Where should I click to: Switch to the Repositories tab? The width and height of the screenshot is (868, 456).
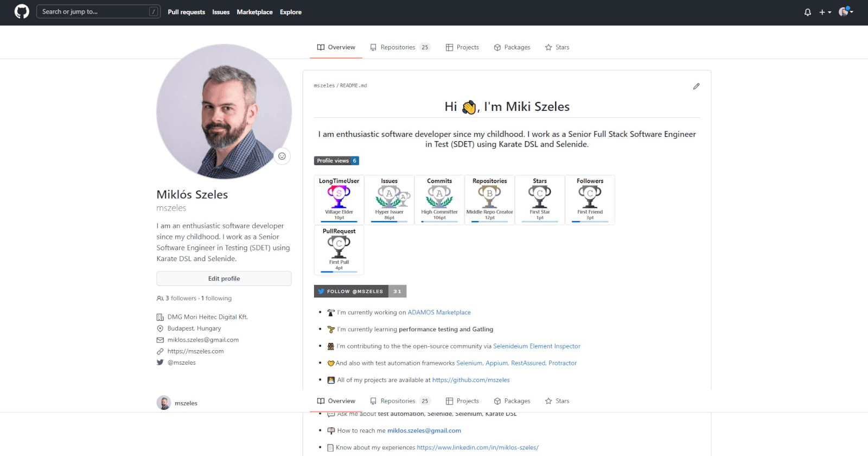coord(399,47)
